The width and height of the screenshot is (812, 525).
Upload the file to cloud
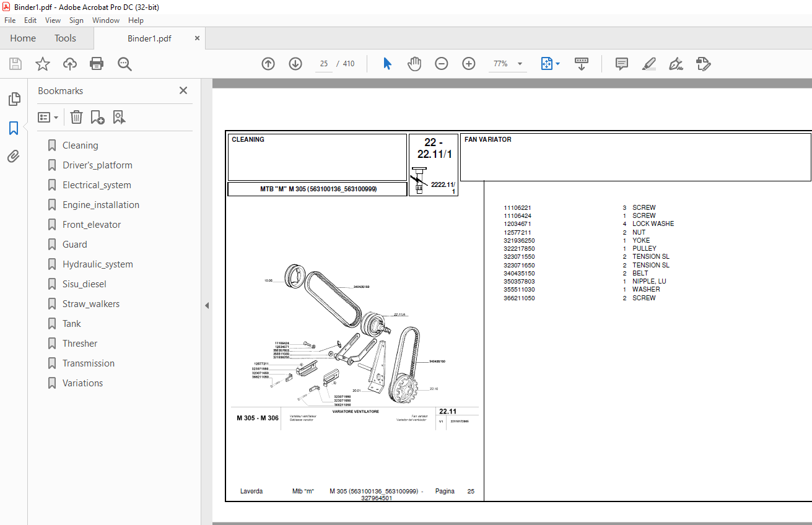tap(70, 64)
